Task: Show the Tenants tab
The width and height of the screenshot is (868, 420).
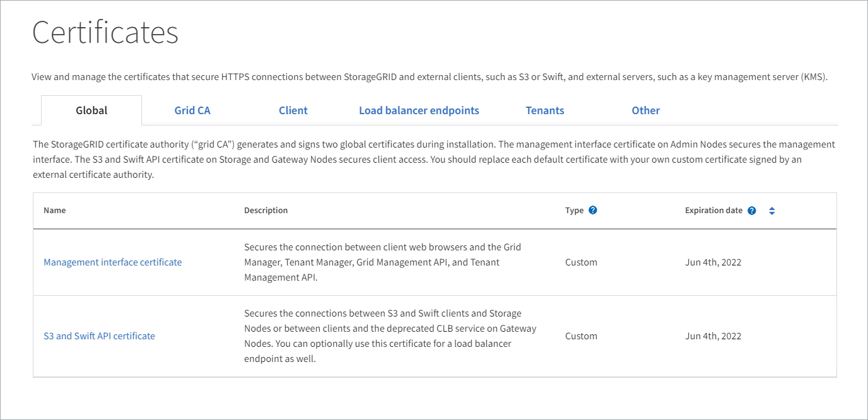Action: pyautogui.click(x=545, y=110)
